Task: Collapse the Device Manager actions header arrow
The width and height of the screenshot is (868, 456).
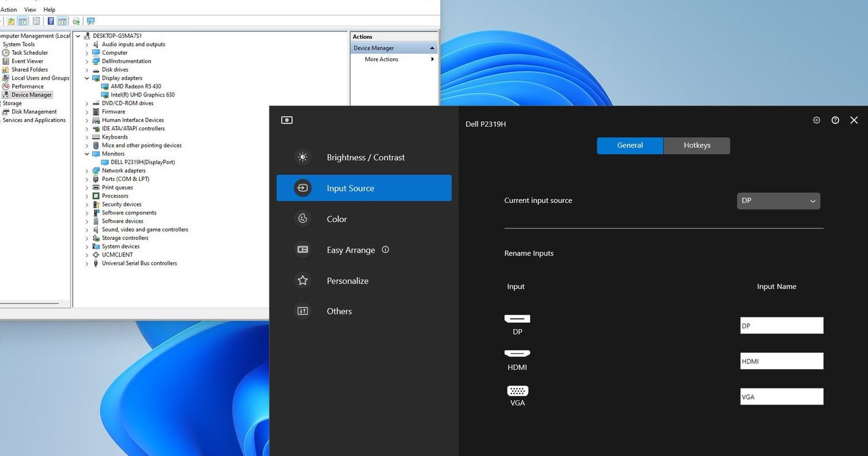Action: point(432,48)
